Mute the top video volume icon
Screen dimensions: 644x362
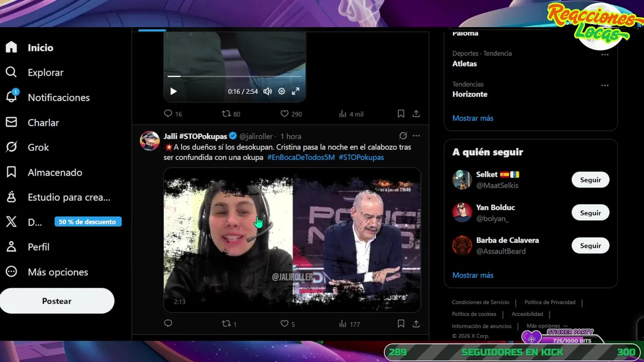[x=268, y=92]
